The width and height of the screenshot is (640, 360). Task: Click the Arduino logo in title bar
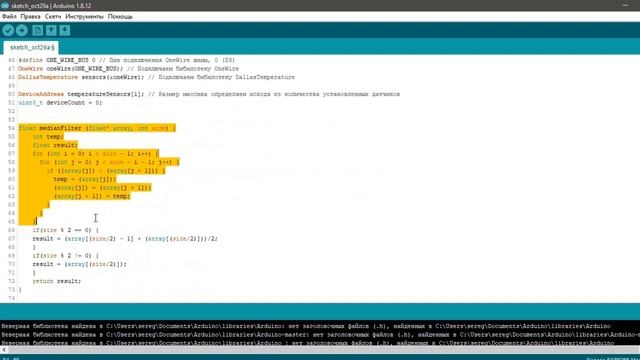pyautogui.click(x=4, y=6)
